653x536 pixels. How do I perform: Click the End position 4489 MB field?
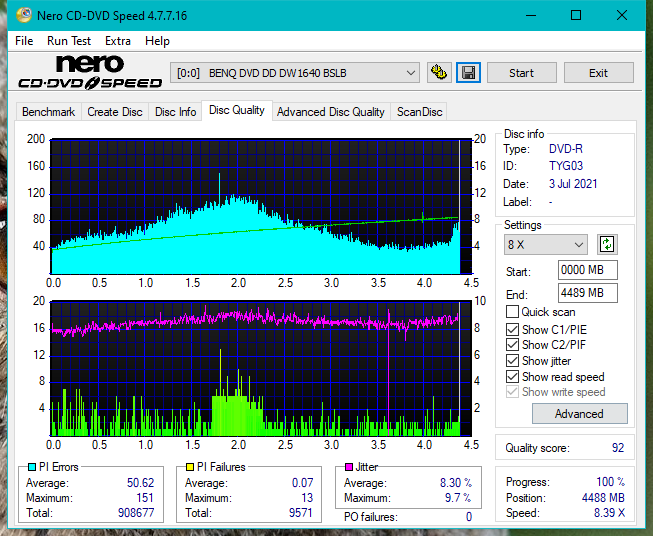(x=588, y=293)
